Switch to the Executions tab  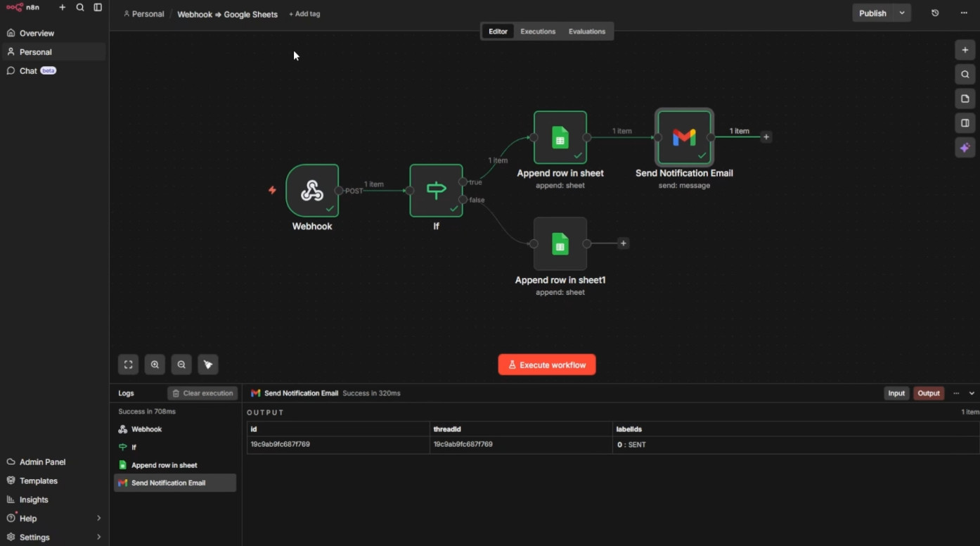tap(538, 32)
